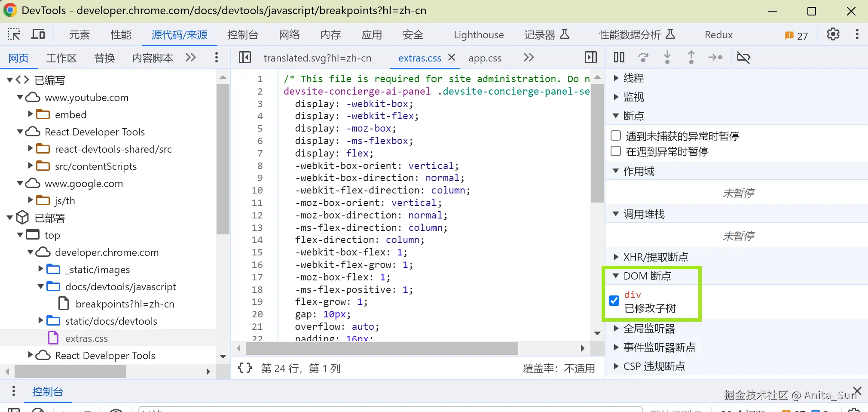
Task: Expand the react-devtools-shared/src folder
Action: click(x=31, y=148)
